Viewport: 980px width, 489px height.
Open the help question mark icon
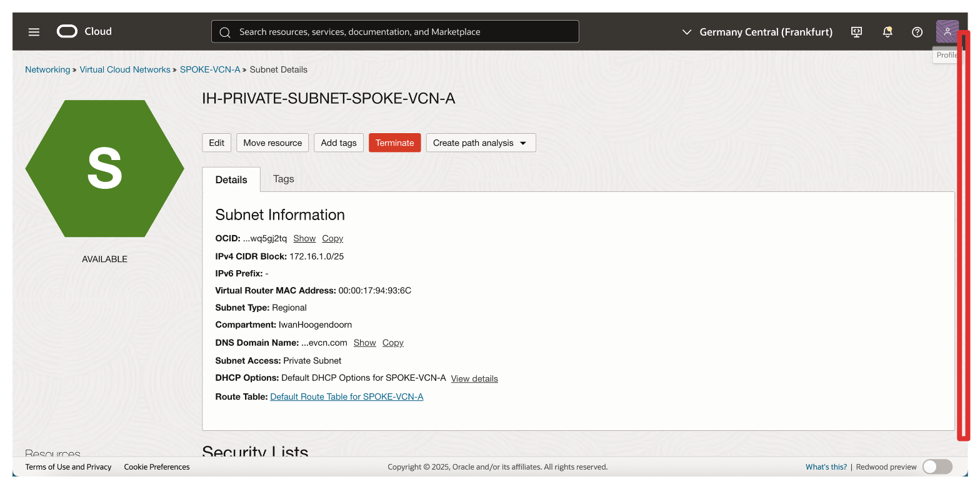coord(917,32)
